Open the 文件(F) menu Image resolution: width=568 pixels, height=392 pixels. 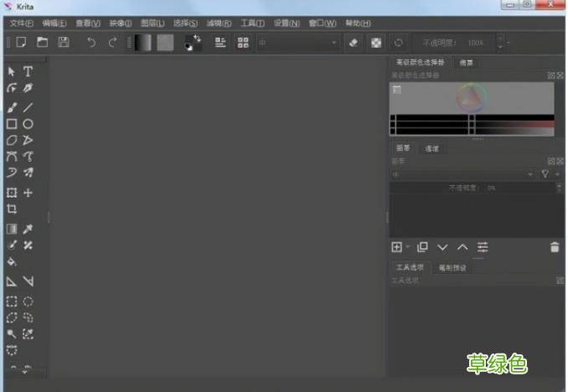tap(21, 23)
